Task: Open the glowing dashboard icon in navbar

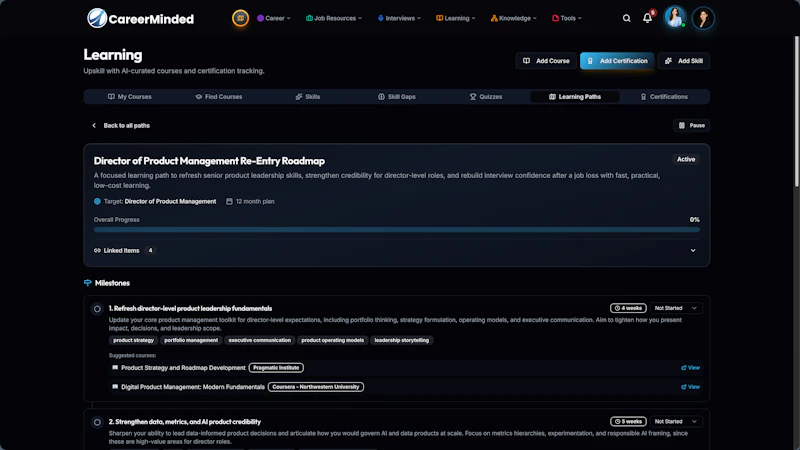Action: 240,18
